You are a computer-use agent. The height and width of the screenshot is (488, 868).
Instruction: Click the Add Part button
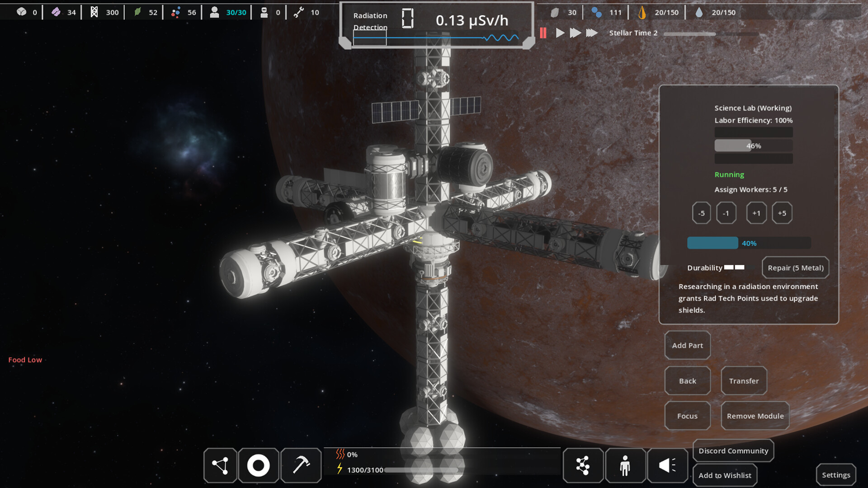[688, 345]
